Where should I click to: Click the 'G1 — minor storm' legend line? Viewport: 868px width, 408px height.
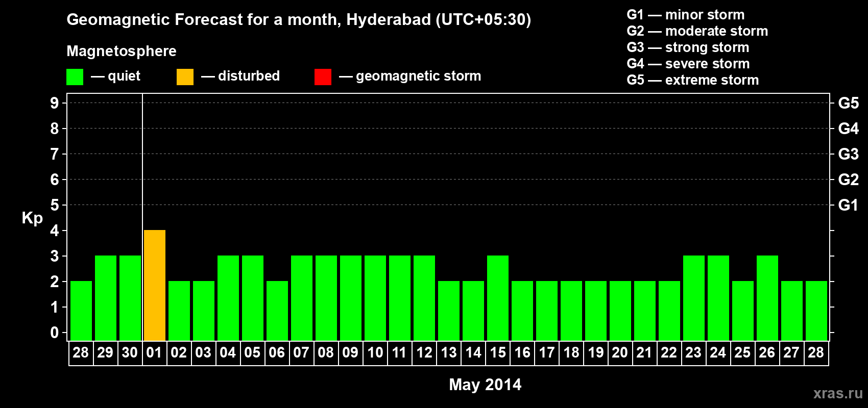(x=686, y=15)
